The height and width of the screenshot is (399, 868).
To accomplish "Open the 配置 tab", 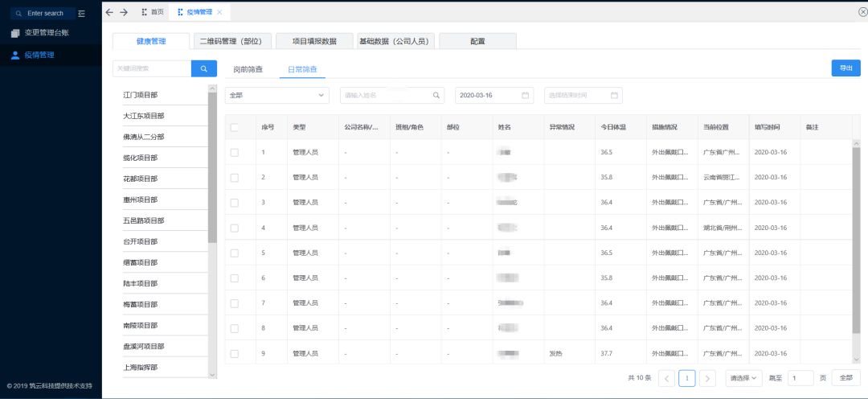I will [477, 41].
